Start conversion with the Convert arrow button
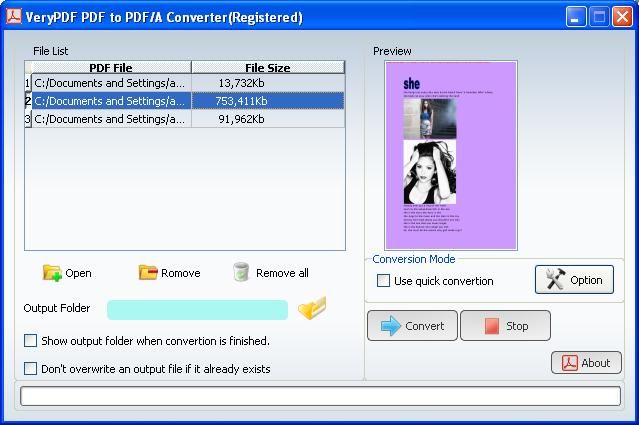The image size is (639, 425). click(412, 326)
